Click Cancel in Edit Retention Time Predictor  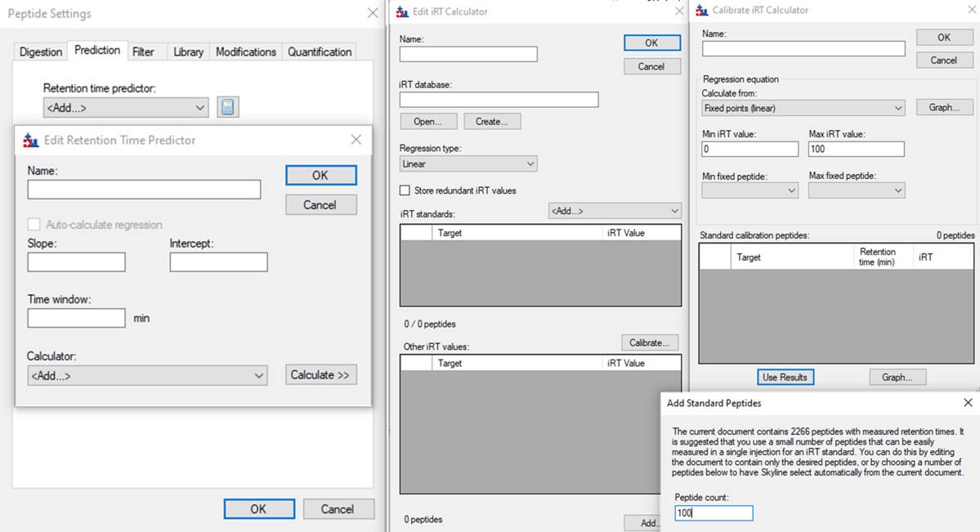(x=320, y=204)
